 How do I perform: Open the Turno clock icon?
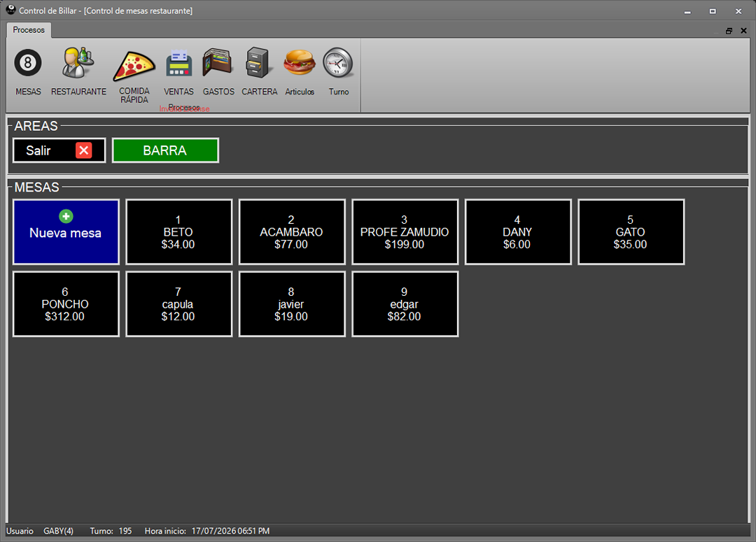[338, 63]
